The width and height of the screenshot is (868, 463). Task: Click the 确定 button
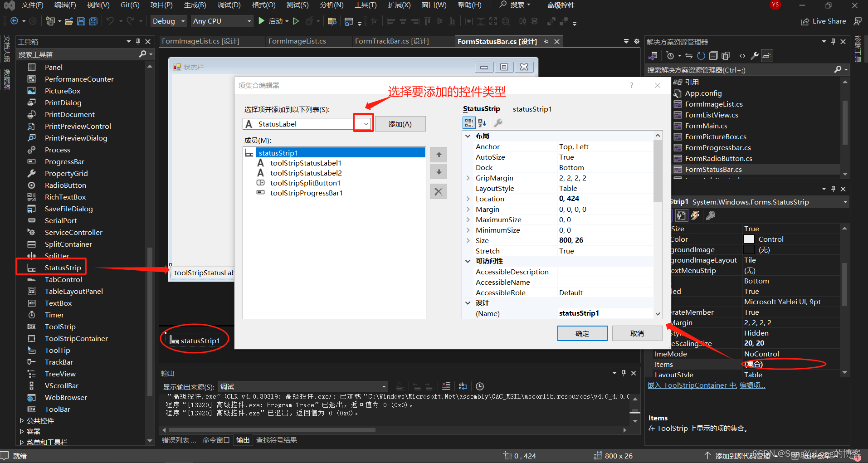[x=582, y=333]
